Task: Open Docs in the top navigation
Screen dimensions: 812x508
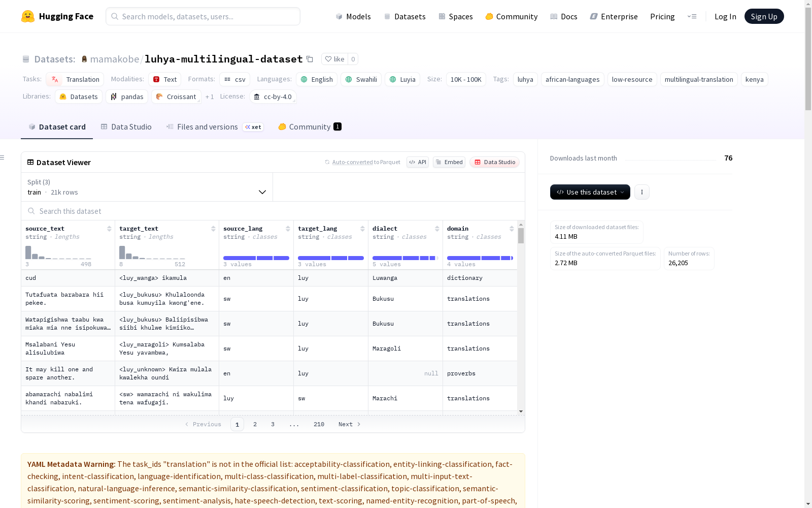Action: click(564, 16)
